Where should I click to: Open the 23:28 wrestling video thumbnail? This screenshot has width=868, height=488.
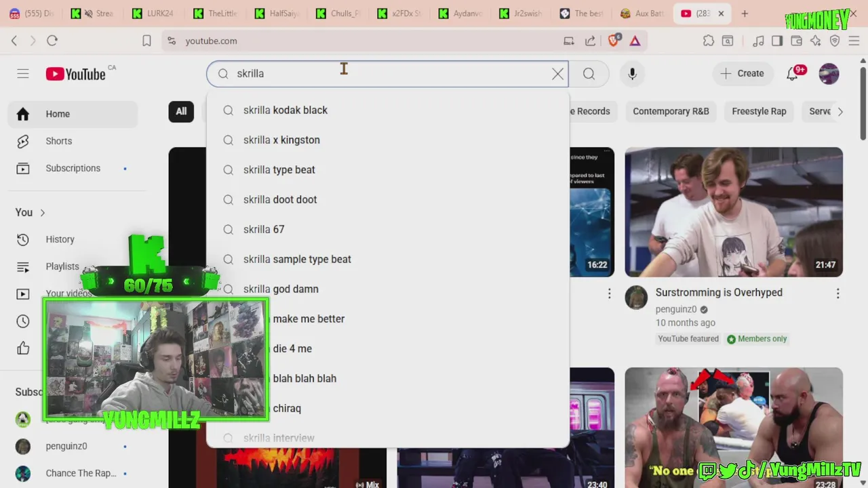point(734,428)
